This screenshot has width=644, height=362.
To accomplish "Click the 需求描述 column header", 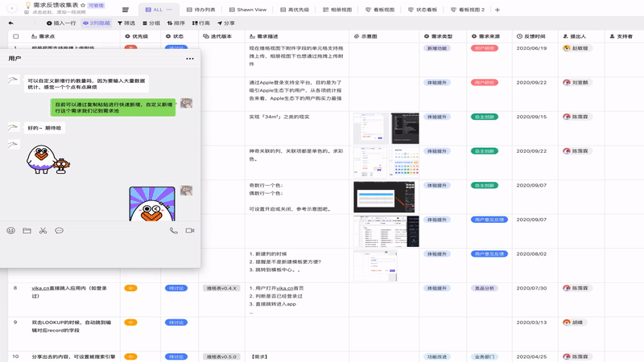I will pos(297,36).
